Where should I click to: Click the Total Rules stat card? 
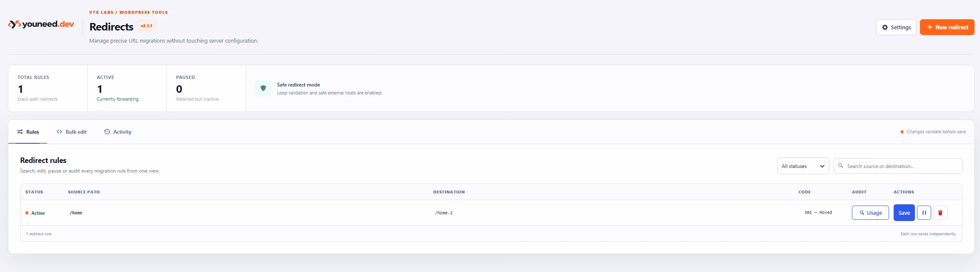coord(48,88)
